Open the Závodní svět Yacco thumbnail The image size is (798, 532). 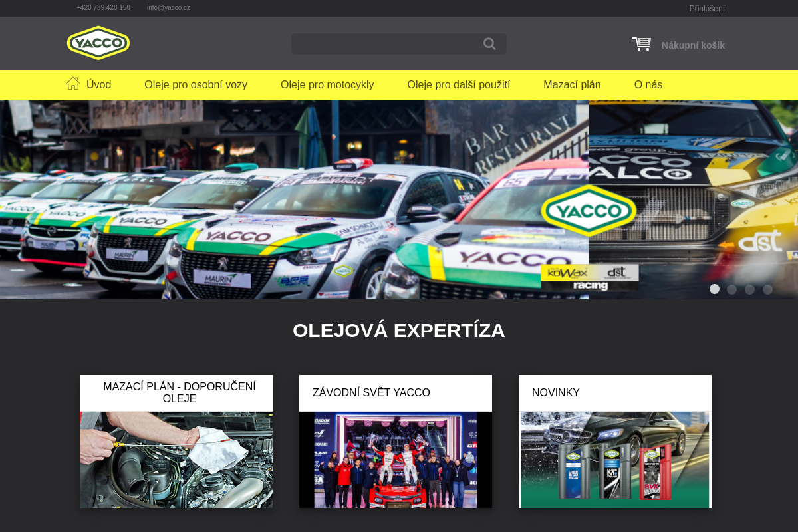(x=396, y=460)
